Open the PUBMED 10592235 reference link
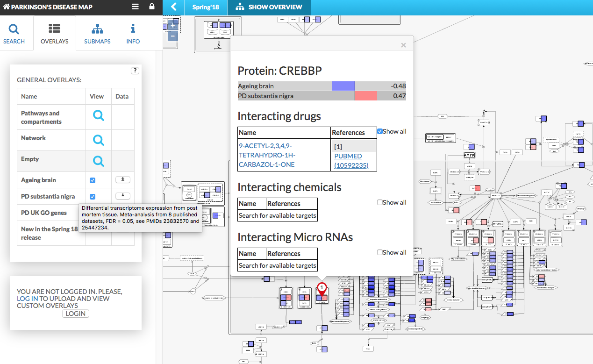Screen dimensions: 593x364 click(x=351, y=161)
